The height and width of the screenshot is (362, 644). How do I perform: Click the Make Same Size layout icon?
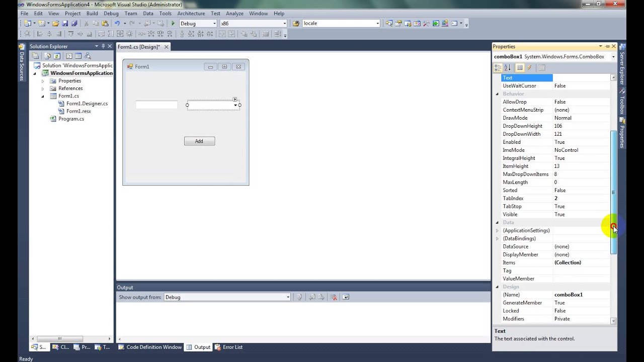[x=120, y=34]
